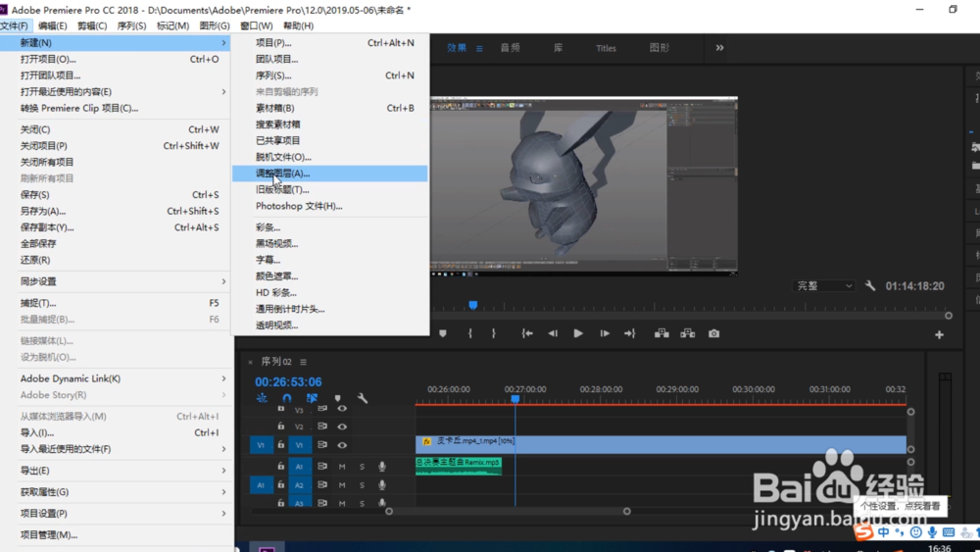Toggle linked selection in the timeline

[x=312, y=398]
